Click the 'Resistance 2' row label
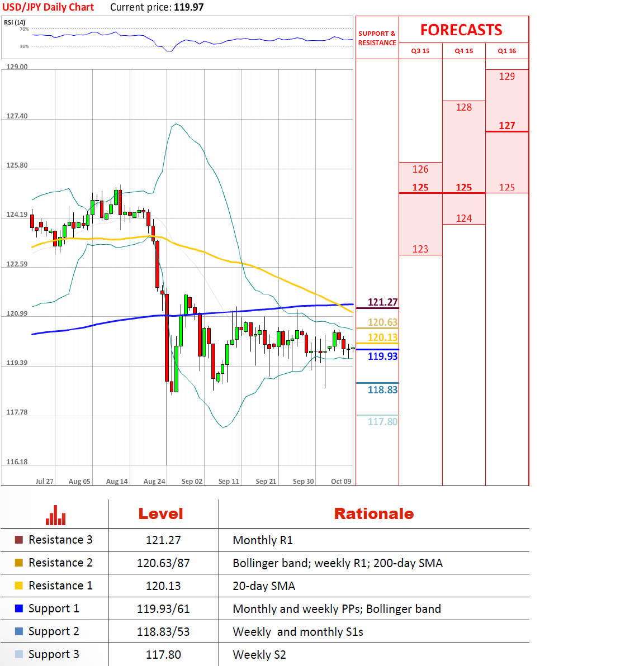Viewport: 644px width, 666px height. 60,563
